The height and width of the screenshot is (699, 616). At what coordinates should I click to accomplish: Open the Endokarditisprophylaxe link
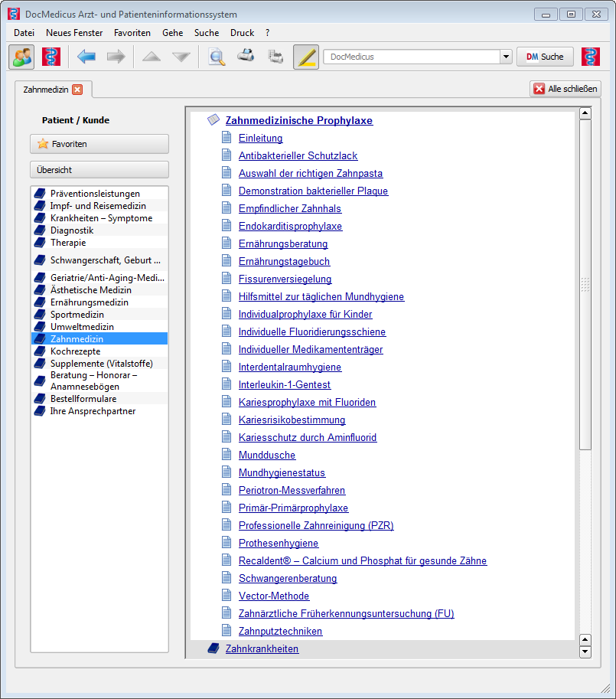pos(291,226)
